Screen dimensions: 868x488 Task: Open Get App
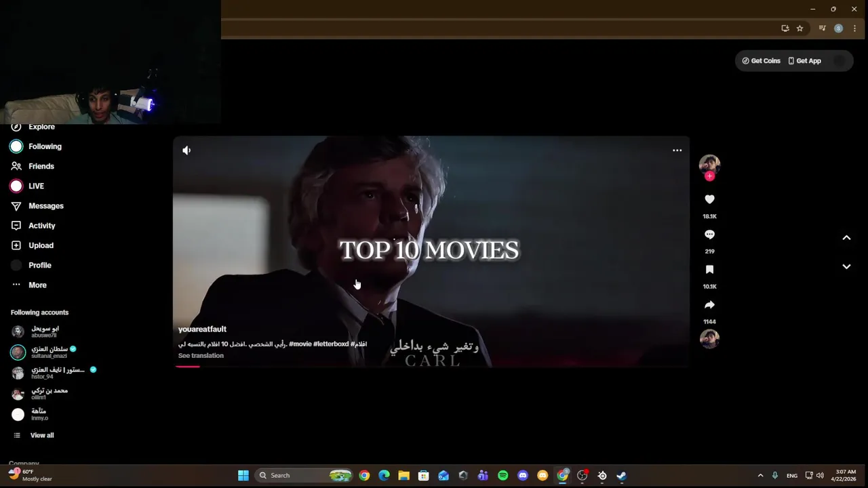click(804, 61)
